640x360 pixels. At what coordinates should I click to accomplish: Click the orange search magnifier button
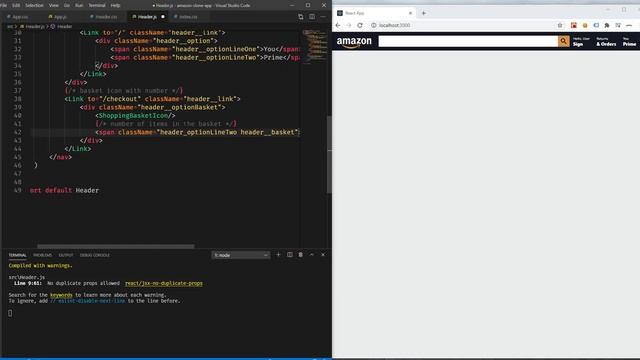[564, 41]
